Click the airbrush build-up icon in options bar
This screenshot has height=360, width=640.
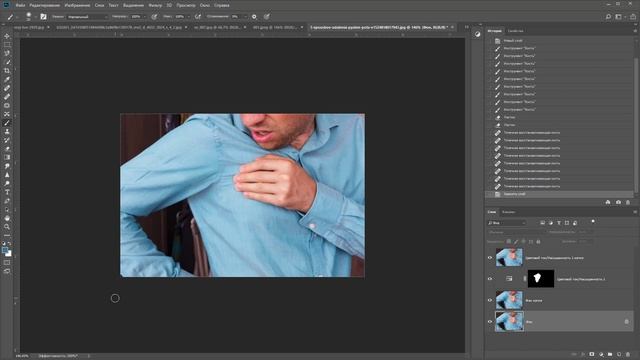point(198,17)
